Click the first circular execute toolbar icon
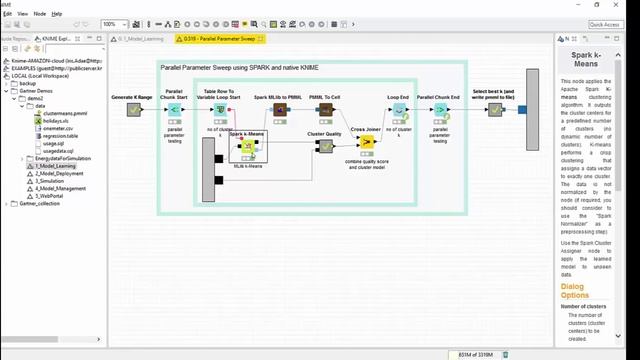This screenshot has height=360, width=640. tap(187, 24)
